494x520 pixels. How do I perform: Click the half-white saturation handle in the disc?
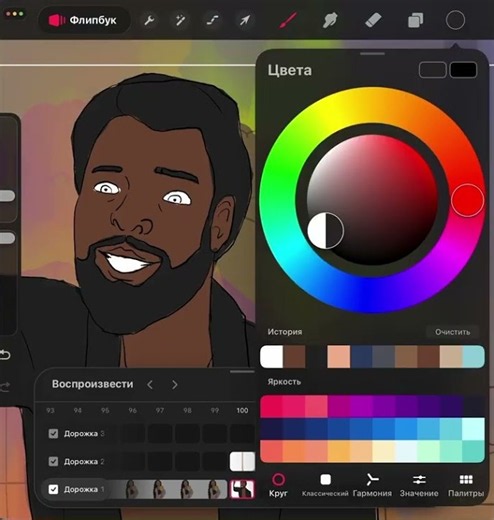(x=326, y=231)
